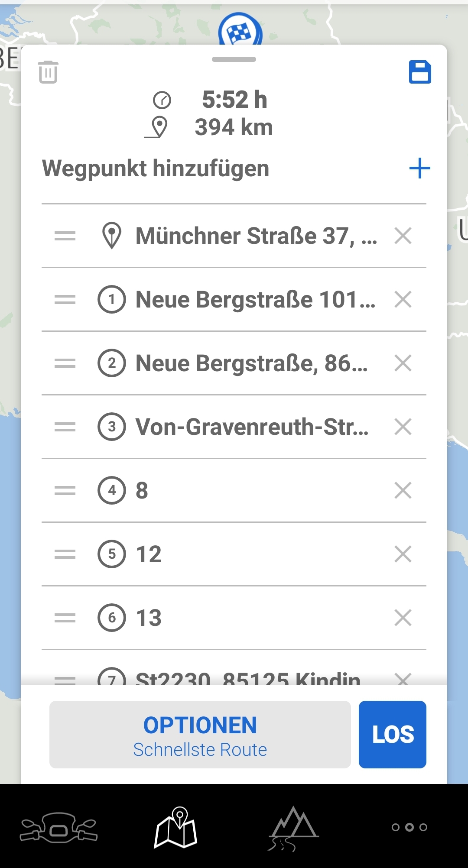Tap the trash icon to delete route
Image resolution: width=468 pixels, height=868 pixels.
coord(48,72)
